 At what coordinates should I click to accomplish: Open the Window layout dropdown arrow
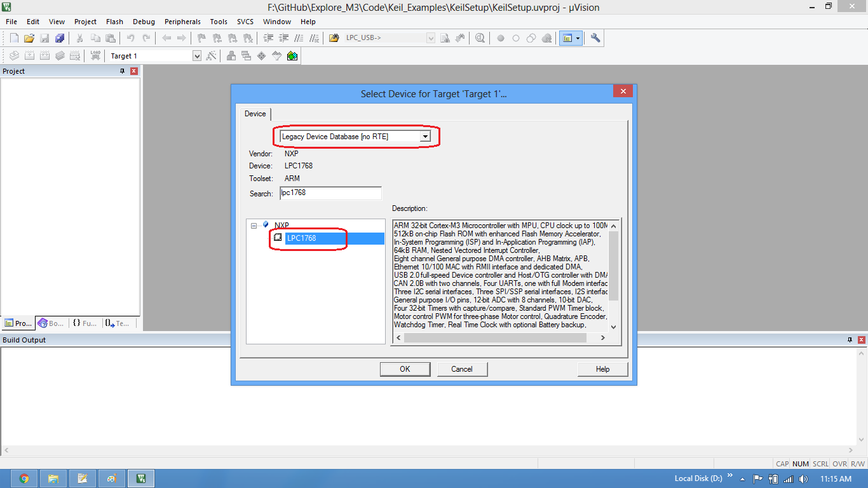click(x=578, y=38)
